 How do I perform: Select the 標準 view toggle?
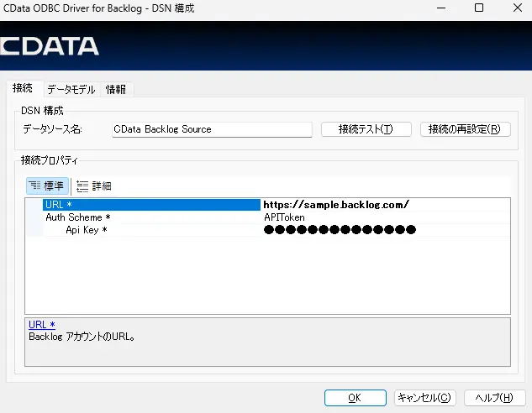(x=47, y=186)
